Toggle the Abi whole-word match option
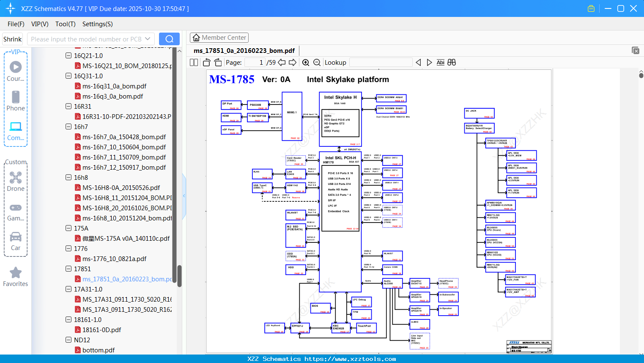The image size is (644, 363). (440, 63)
